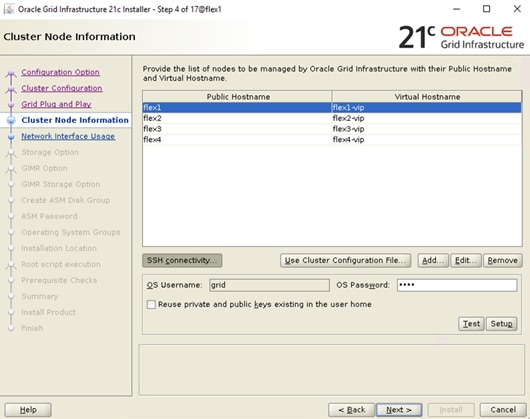Image resolution: width=530 pixels, height=419 pixels.
Task: Maximize the installer window
Action: (x=486, y=9)
